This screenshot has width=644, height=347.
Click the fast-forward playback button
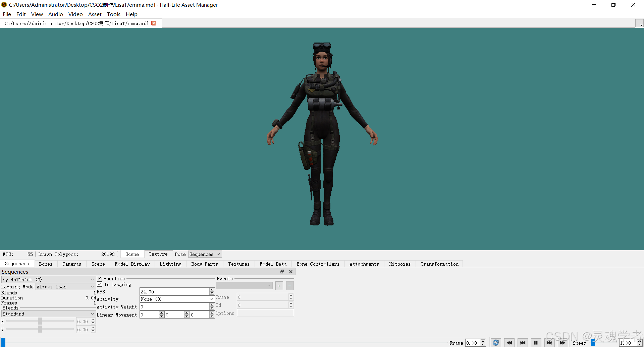(562, 343)
